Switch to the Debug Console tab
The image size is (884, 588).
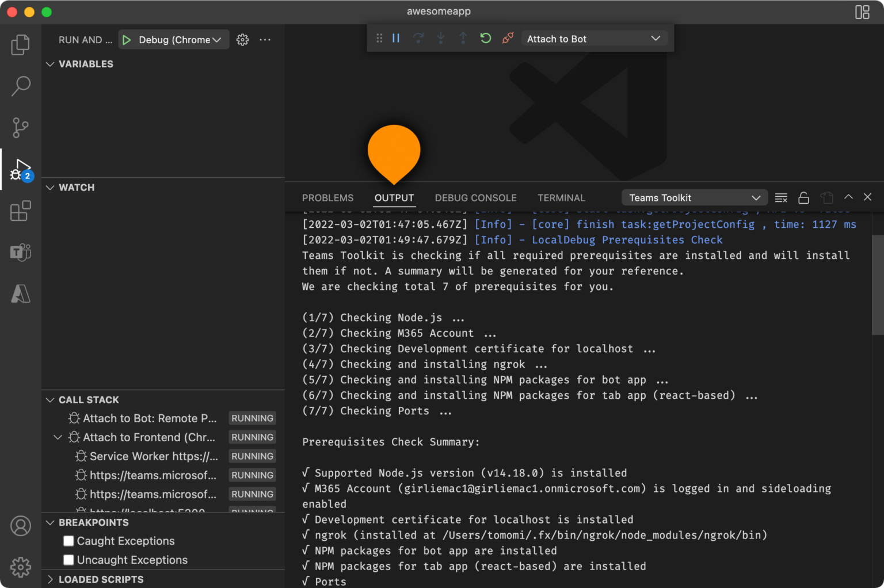475,198
